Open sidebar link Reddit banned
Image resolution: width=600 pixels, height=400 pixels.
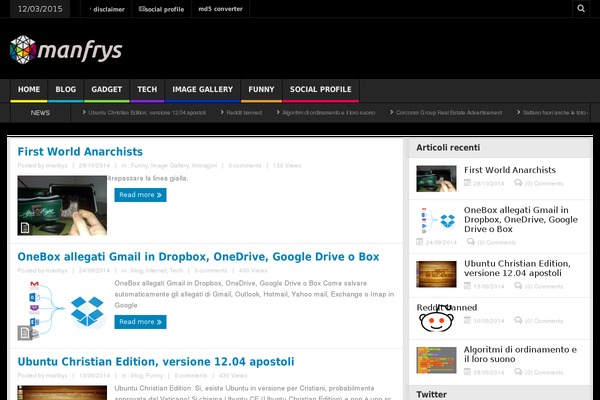(447, 307)
